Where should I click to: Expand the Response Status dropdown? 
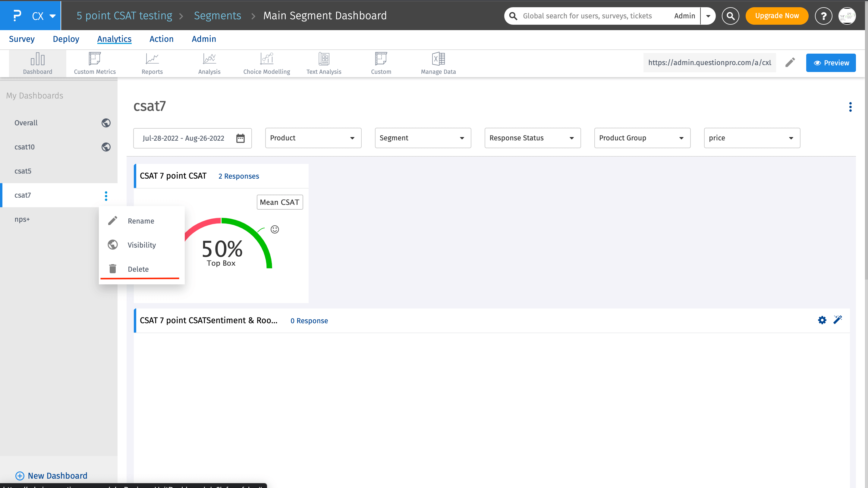tap(532, 138)
